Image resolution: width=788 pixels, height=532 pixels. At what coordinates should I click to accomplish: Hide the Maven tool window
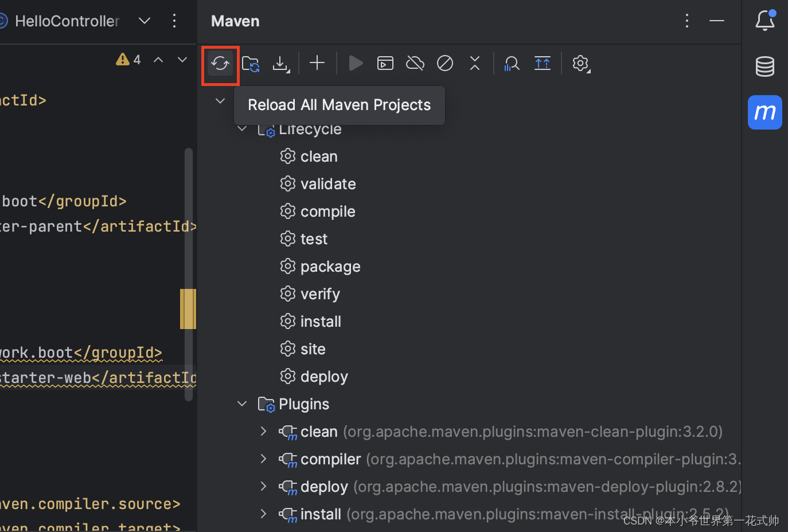(x=717, y=21)
